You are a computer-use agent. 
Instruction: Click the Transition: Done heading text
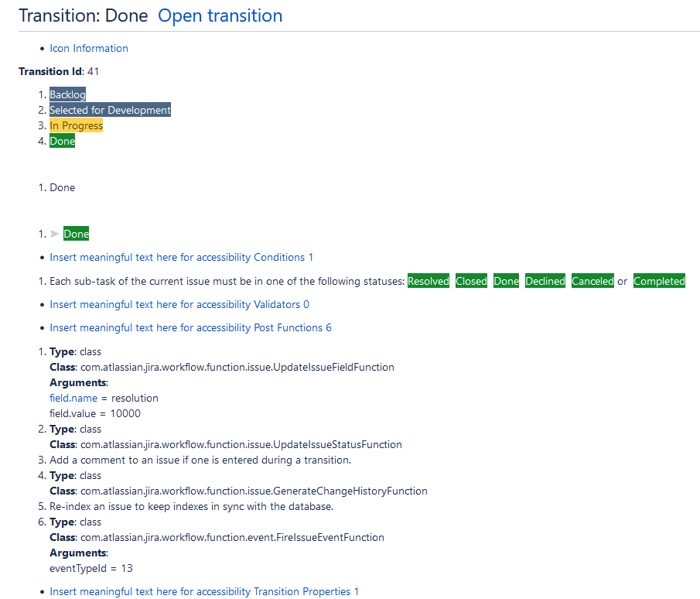pos(83,15)
